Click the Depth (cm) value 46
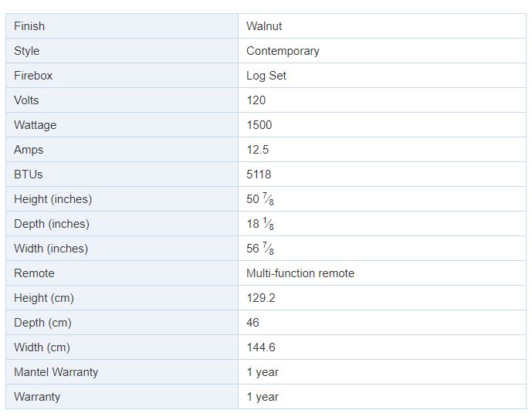Viewport: 532px width, 420px height. (x=252, y=323)
